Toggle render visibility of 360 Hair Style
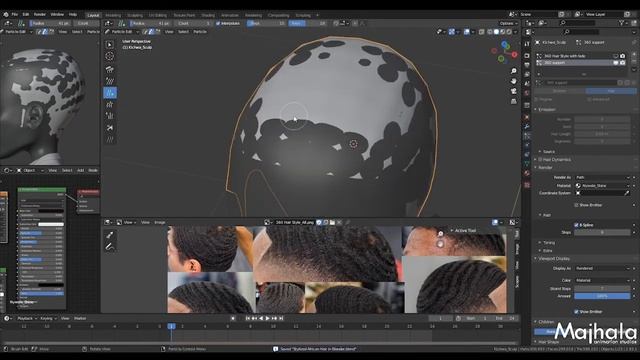The width and height of the screenshot is (640, 360). click(622, 56)
